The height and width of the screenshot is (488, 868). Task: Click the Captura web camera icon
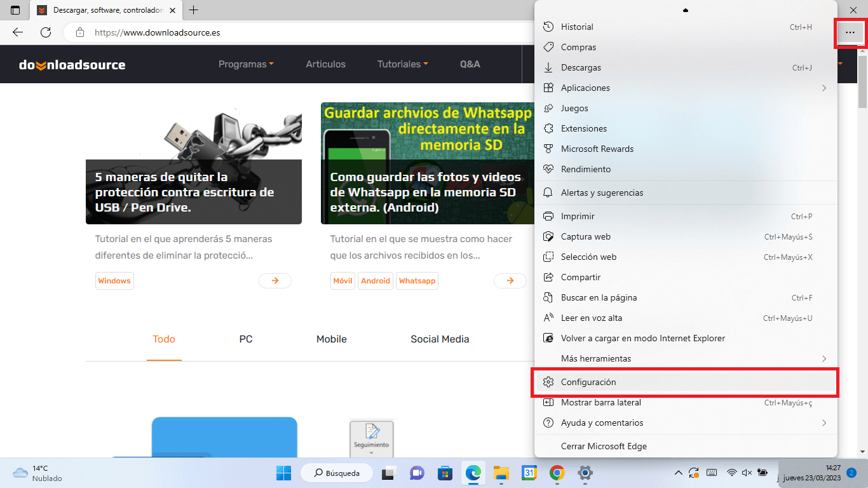tap(549, 236)
